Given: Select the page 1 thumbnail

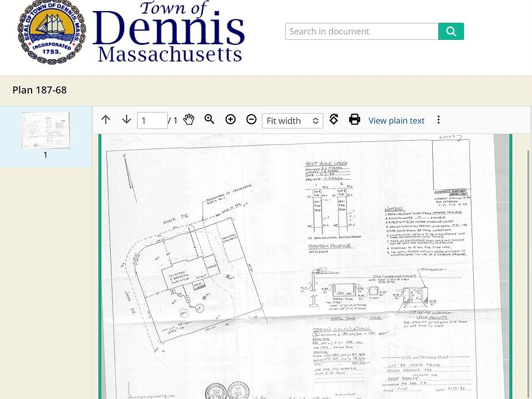Looking at the screenshot, I should (45, 131).
